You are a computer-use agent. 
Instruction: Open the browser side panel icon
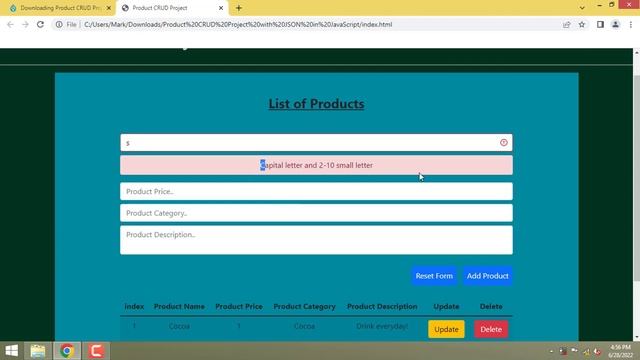[x=600, y=24]
